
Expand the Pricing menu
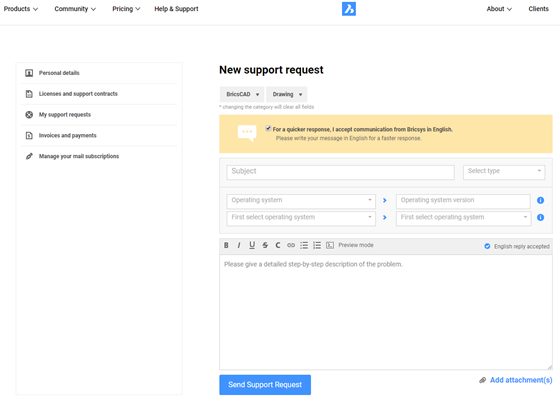[126, 9]
